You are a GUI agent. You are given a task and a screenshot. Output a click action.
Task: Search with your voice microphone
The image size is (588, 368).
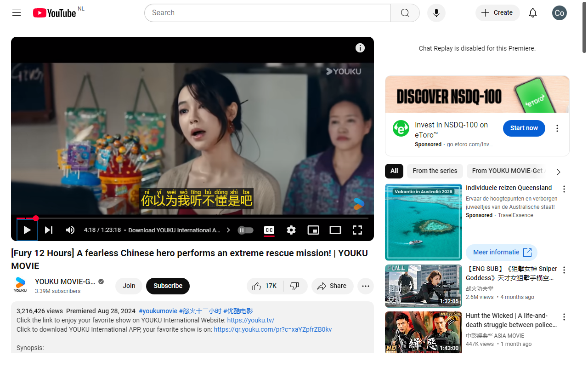pyautogui.click(x=436, y=13)
